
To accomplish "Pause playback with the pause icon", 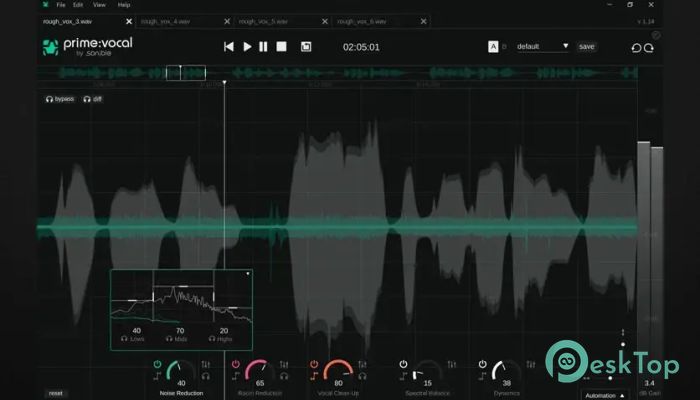I will tap(263, 46).
